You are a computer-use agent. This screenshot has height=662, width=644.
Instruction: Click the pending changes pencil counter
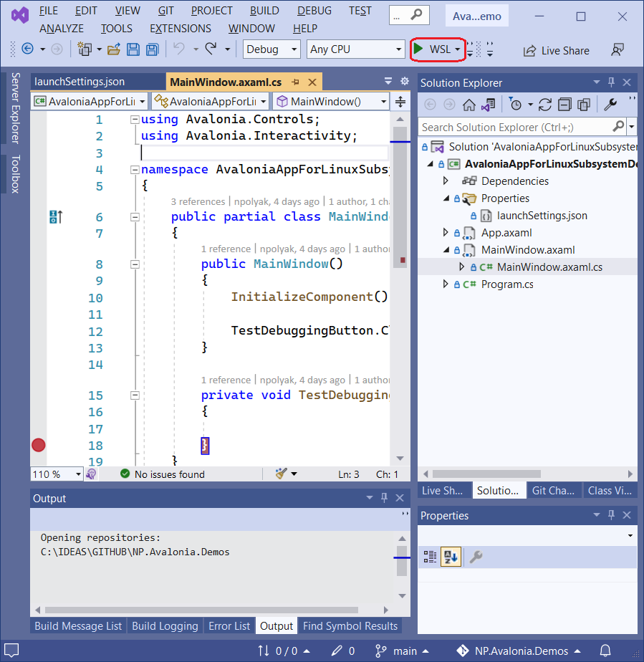click(343, 651)
